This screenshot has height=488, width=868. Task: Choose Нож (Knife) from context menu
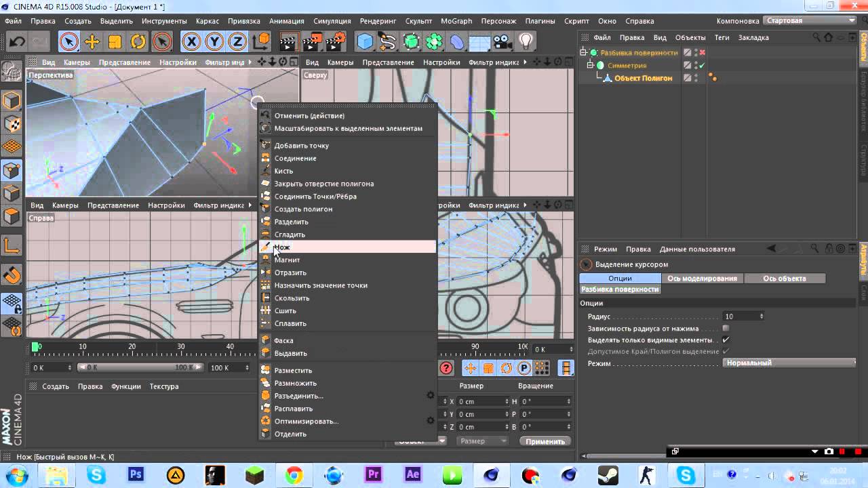(347, 247)
